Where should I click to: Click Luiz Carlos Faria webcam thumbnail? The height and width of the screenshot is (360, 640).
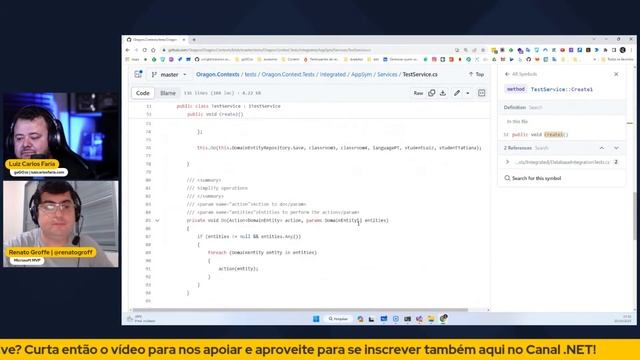[61, 136]
